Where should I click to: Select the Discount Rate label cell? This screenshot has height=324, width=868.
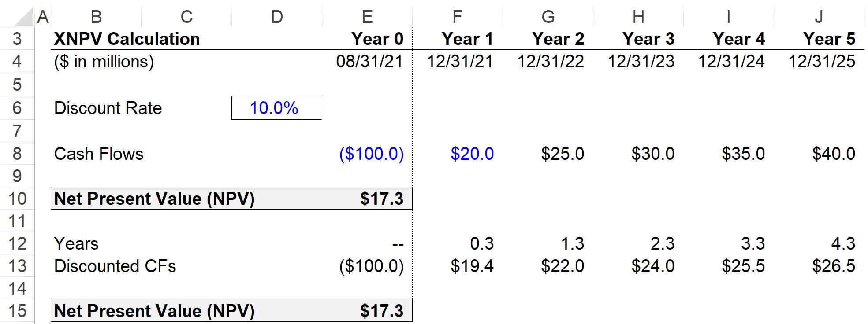[x=108, y=108]
